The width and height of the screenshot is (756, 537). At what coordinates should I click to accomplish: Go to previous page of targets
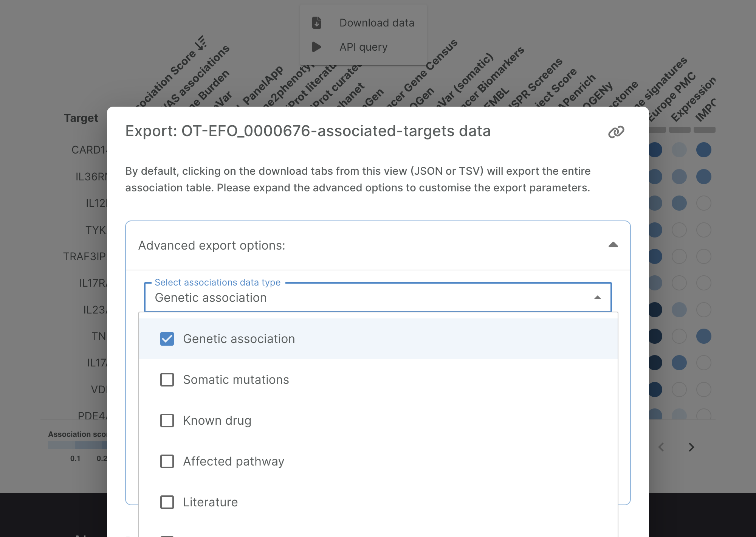[661, 447]
